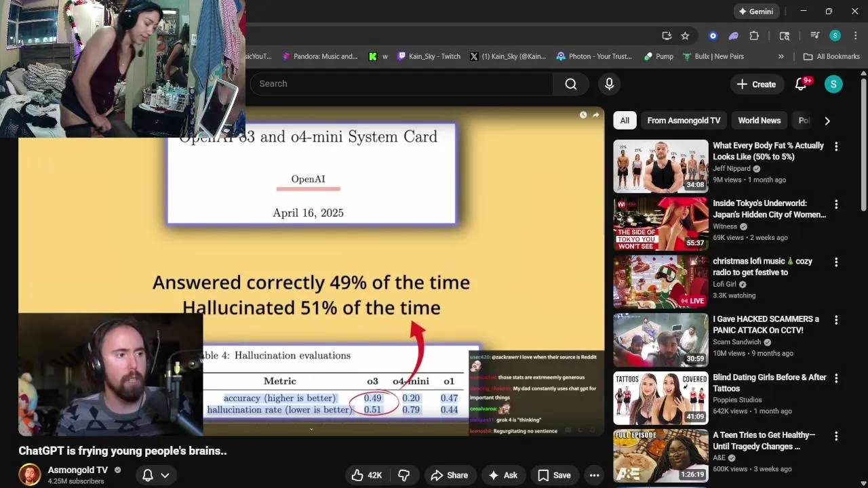Expand hidden bookmarks with double chevron

pyautogui.click(x=781, y=56)
